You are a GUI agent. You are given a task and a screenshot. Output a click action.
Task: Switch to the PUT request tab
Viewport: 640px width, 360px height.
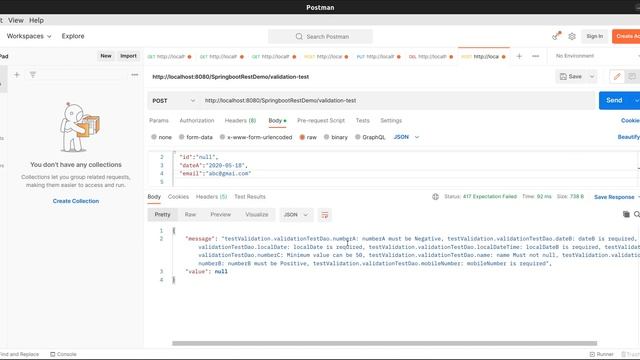point(378,56)
